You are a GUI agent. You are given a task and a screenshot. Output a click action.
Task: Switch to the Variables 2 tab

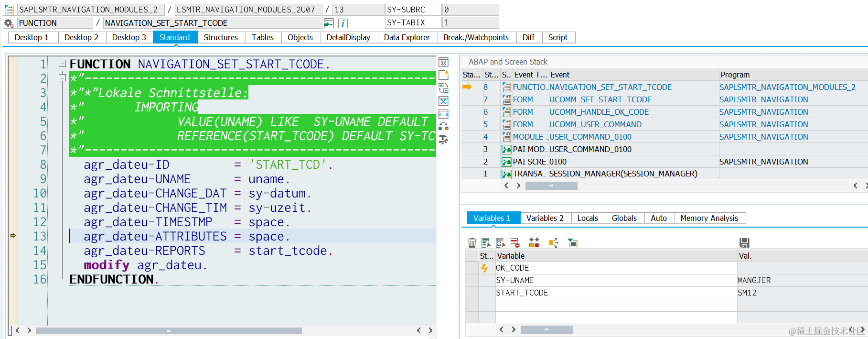point(545,218)
